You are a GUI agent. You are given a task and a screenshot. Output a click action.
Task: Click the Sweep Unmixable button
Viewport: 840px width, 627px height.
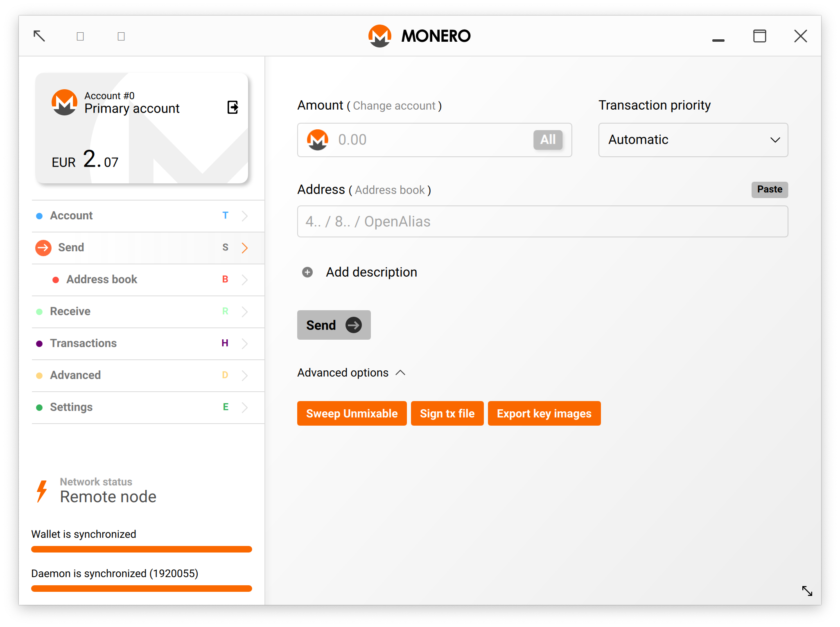352,413
